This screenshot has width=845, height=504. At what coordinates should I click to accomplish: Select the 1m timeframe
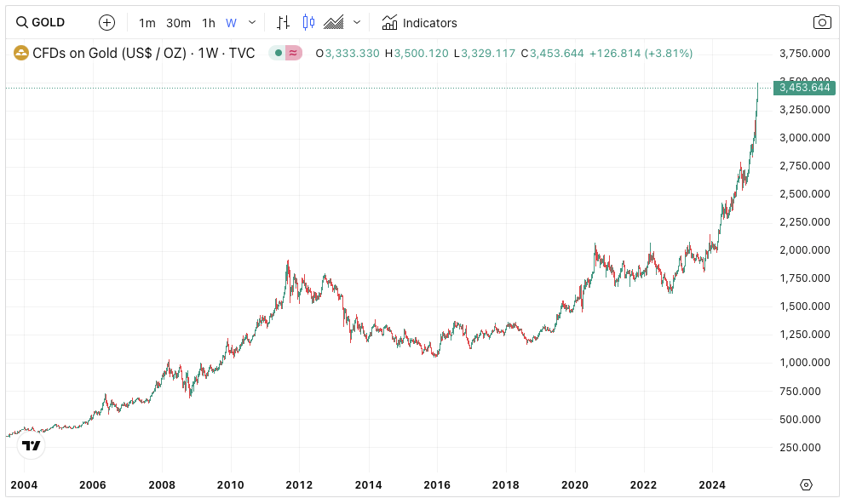(x=147, y=23)
